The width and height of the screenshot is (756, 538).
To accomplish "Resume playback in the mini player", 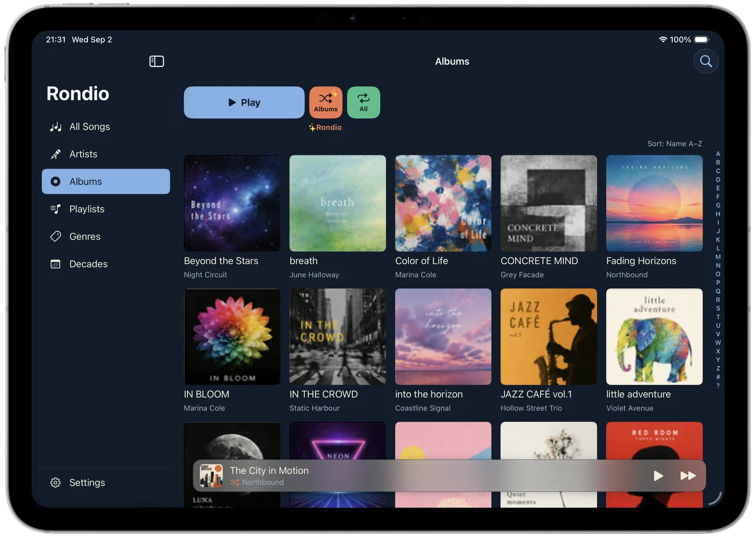I will (x=658, y=476).
